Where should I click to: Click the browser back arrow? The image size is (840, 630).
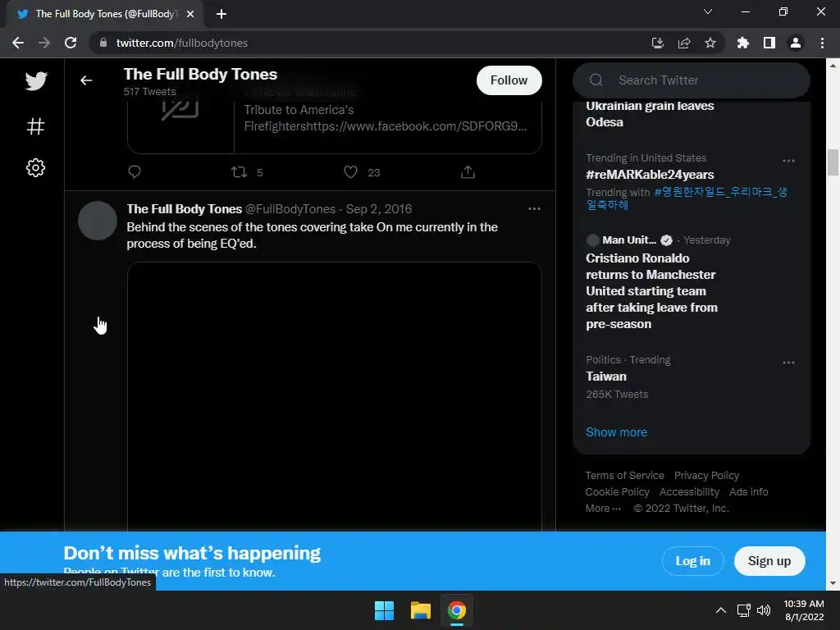18,43
